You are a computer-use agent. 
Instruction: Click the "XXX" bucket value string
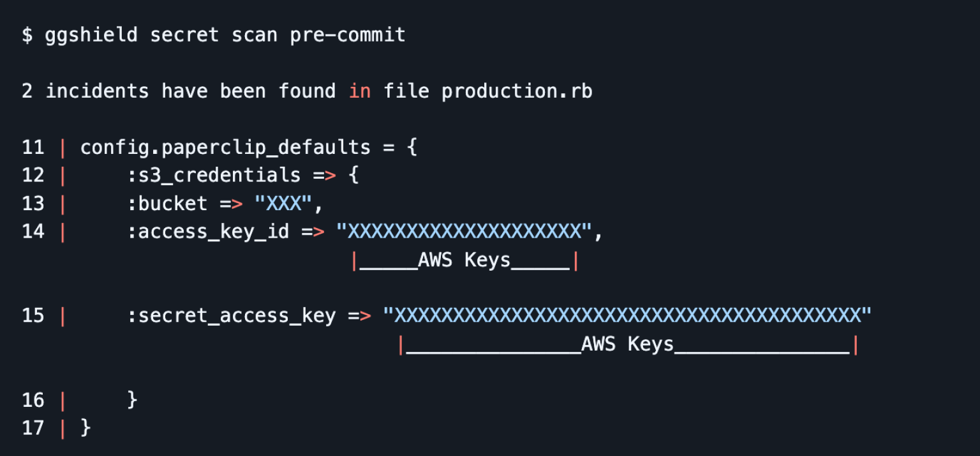point(284,203)
